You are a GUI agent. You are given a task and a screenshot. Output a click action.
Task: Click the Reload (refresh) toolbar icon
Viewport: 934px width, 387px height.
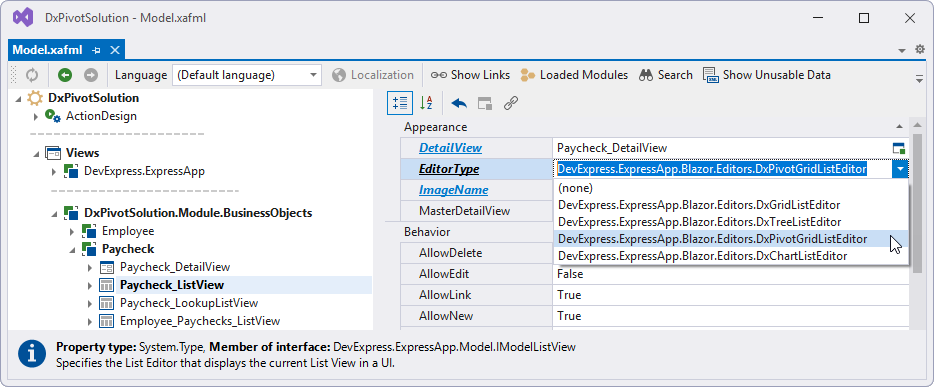point(32,75)
